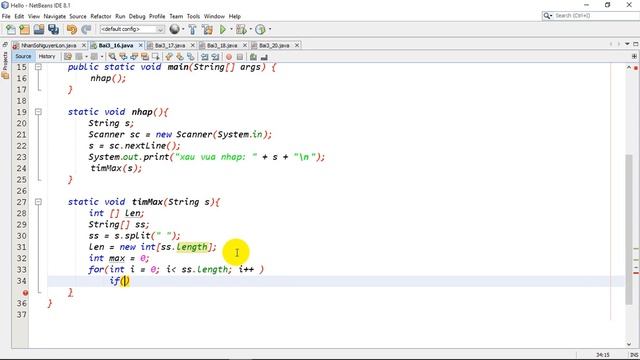This screenshot has width=640, height=360.
Task: Open the Source menu
Action: click(78, 16)
